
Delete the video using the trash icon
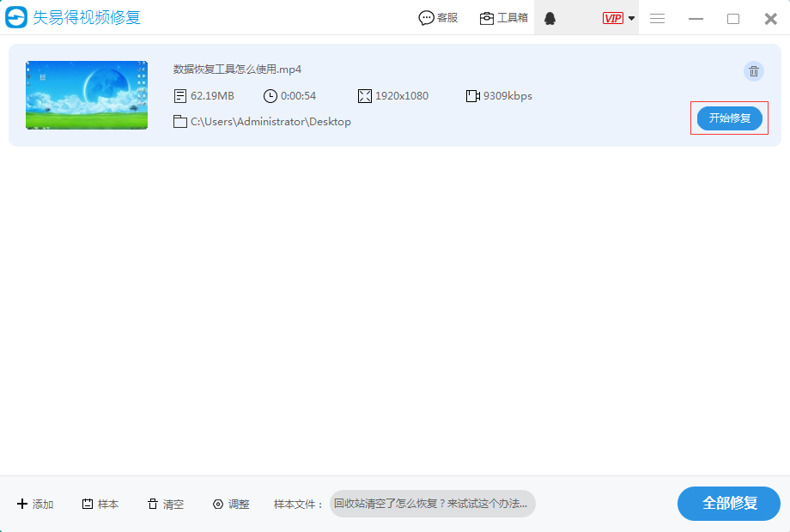[x=753, y=71]
